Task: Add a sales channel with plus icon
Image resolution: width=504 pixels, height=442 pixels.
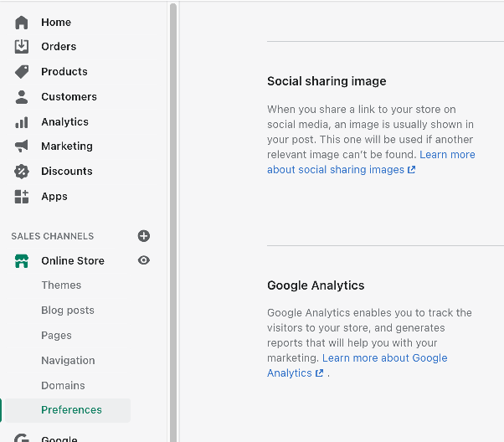Action: pyautogui.click(x=144, y=236)
